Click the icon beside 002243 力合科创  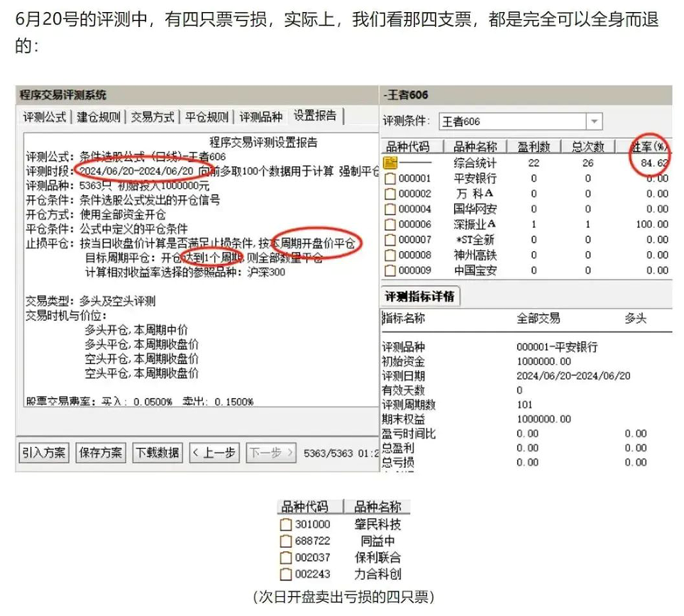(285, 574)
